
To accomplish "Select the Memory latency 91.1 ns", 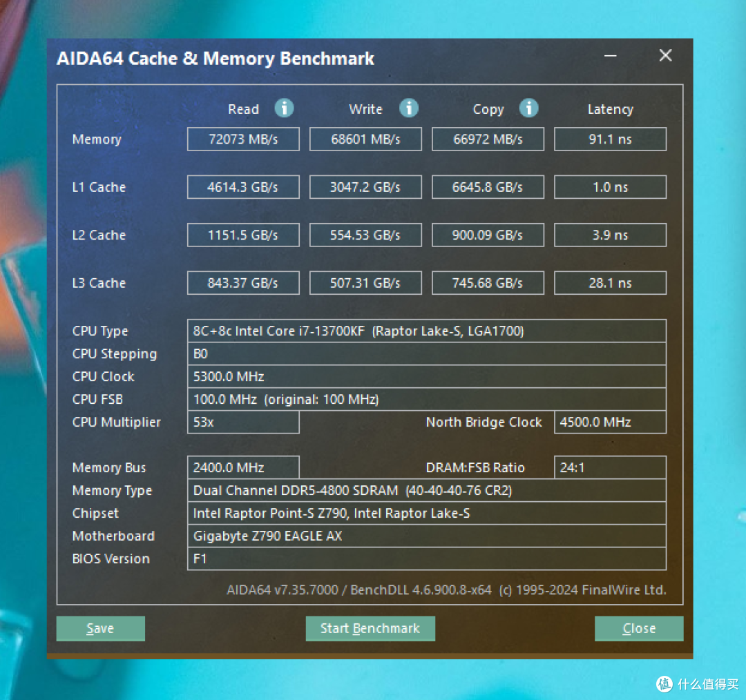I will (x=610, y=139).
